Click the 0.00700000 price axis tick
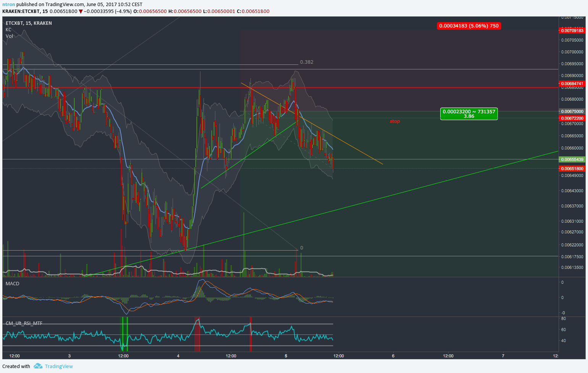The image size is (588, 373). pos(572,52)
